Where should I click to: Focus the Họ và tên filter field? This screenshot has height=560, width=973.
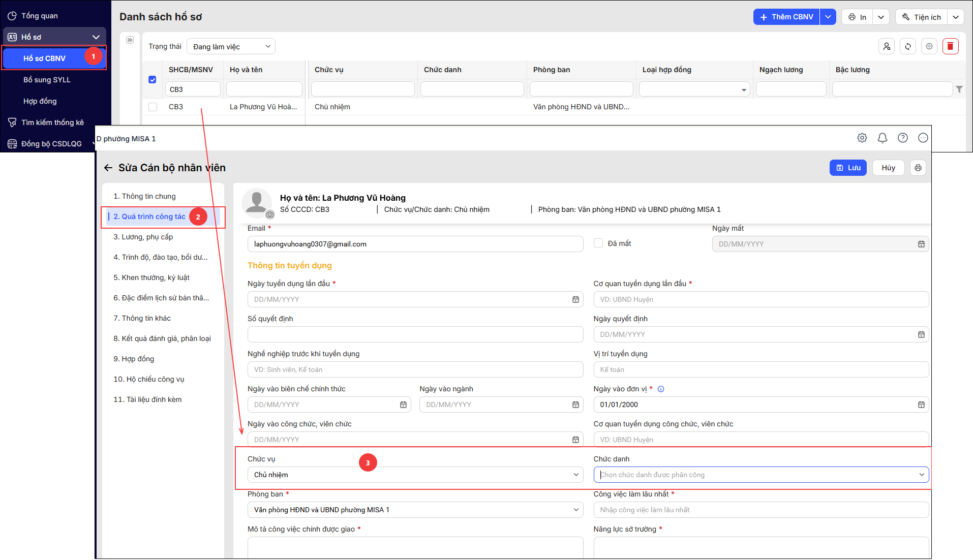[264, 89]
